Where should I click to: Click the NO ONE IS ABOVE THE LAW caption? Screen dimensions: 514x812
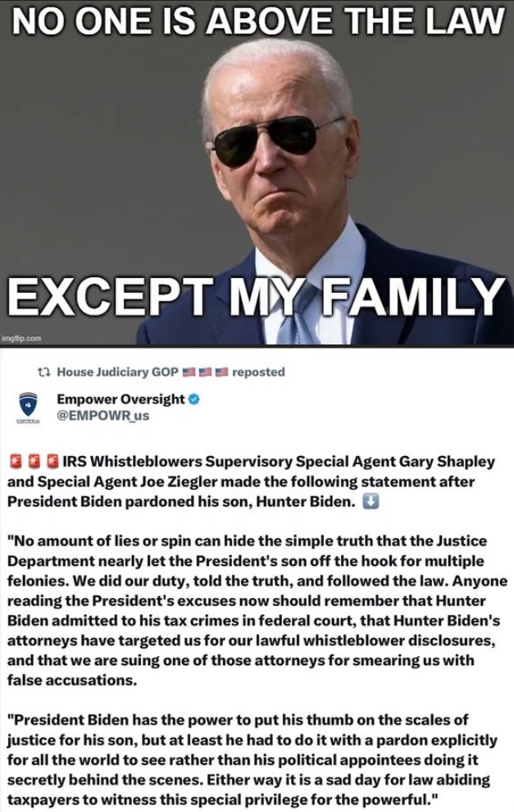click(x=257, y=22)
